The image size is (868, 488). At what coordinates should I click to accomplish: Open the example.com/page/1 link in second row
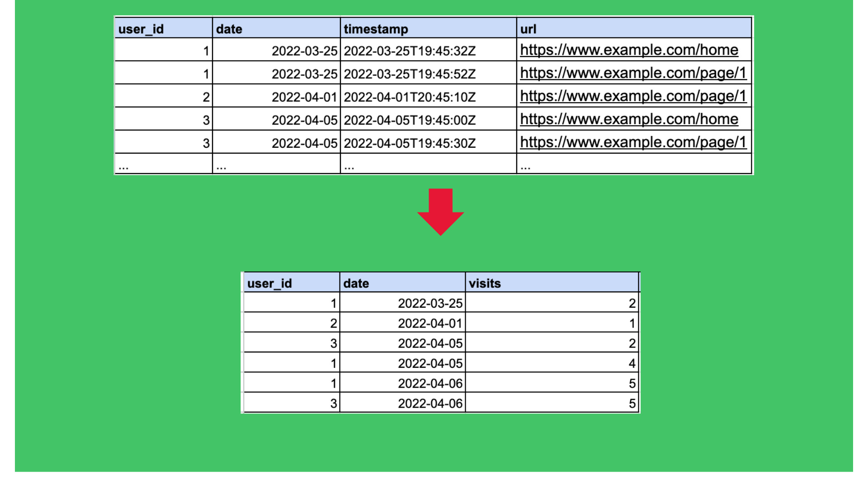tap(632, 73)
